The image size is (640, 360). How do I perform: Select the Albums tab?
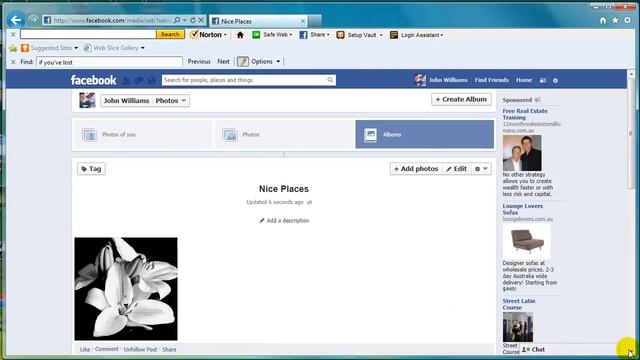point(424,134)
